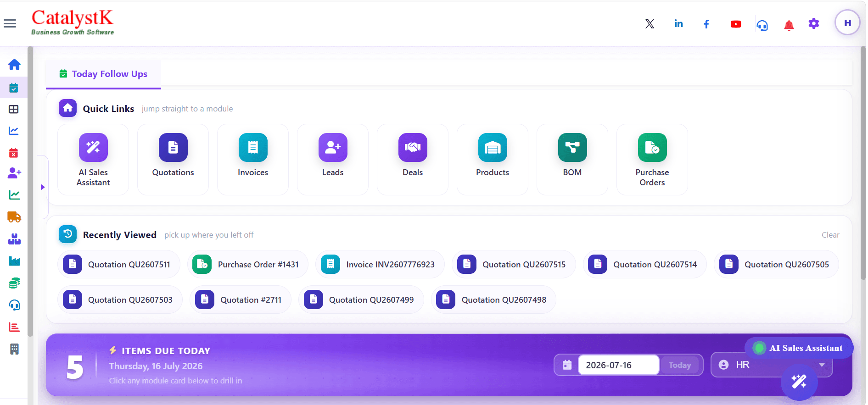Open the inventory boxes sidebar icon
The height and width of the screenshot is (405, 868).
pos(14,239)
